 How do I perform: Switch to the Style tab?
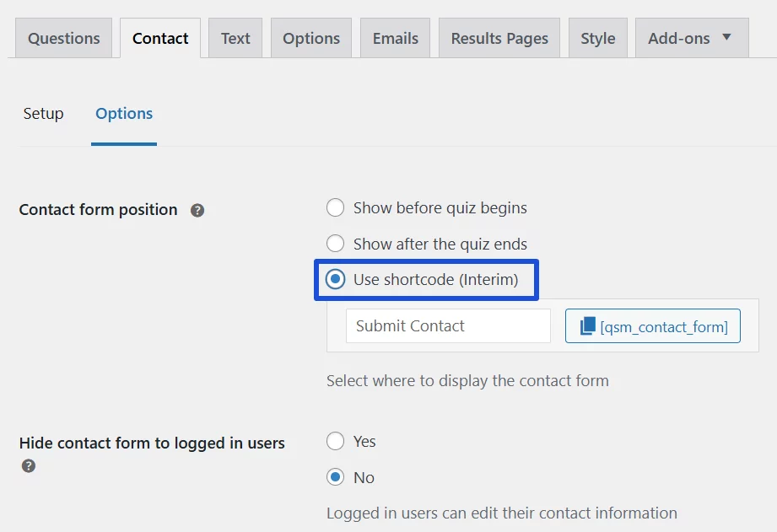(x=598, y=38)
